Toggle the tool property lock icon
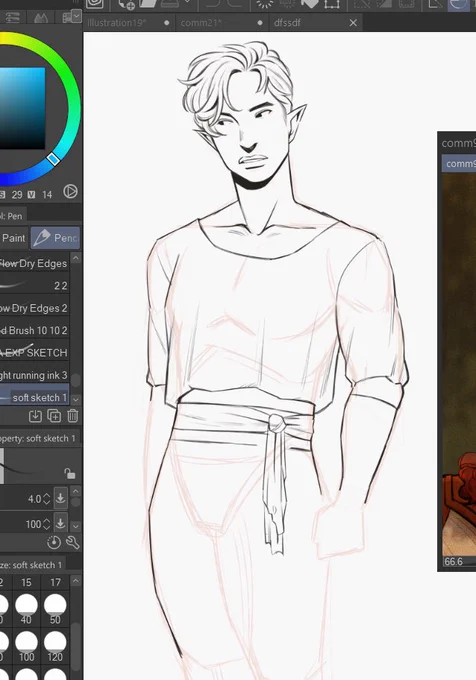Screen dimensions: 476x680 [69, 473]
